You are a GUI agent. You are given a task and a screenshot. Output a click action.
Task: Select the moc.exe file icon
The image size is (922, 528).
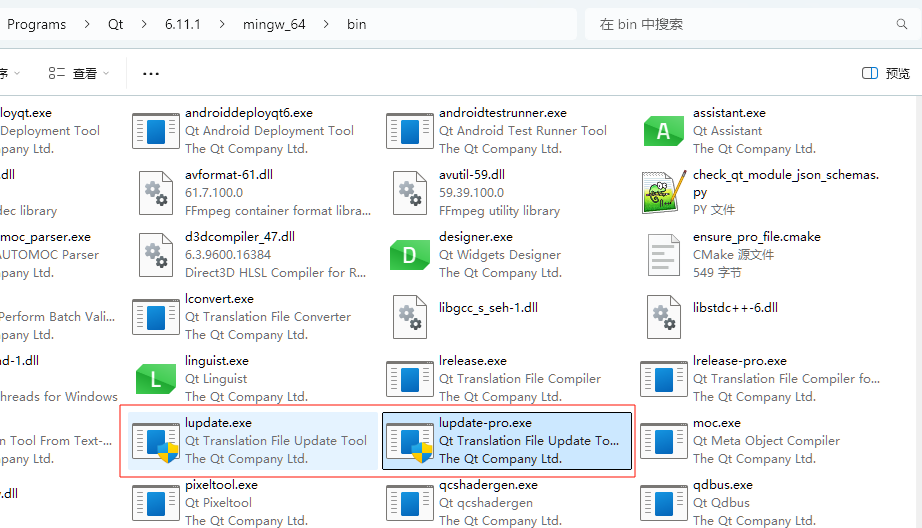pos(664,441)
